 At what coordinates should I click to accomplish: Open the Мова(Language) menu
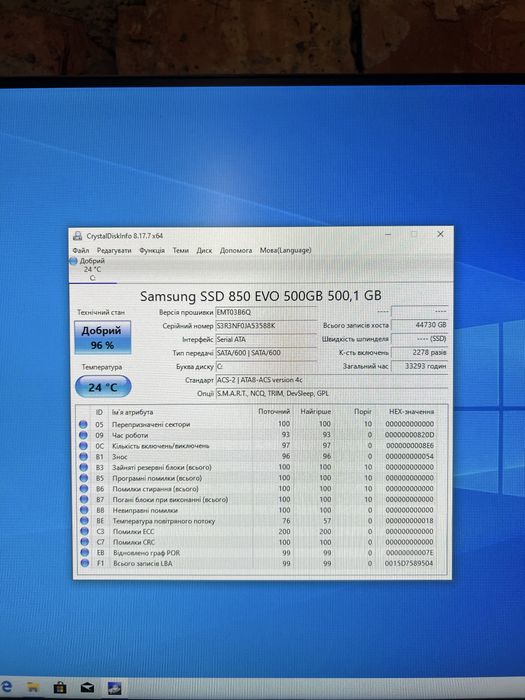[x=286, y=250]
